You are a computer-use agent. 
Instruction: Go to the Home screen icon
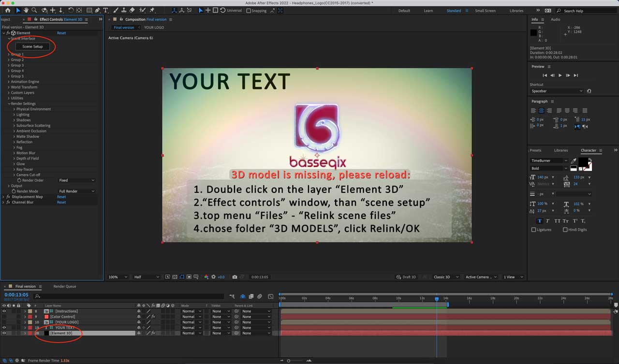pyautogui.click(x=7, y=10)
